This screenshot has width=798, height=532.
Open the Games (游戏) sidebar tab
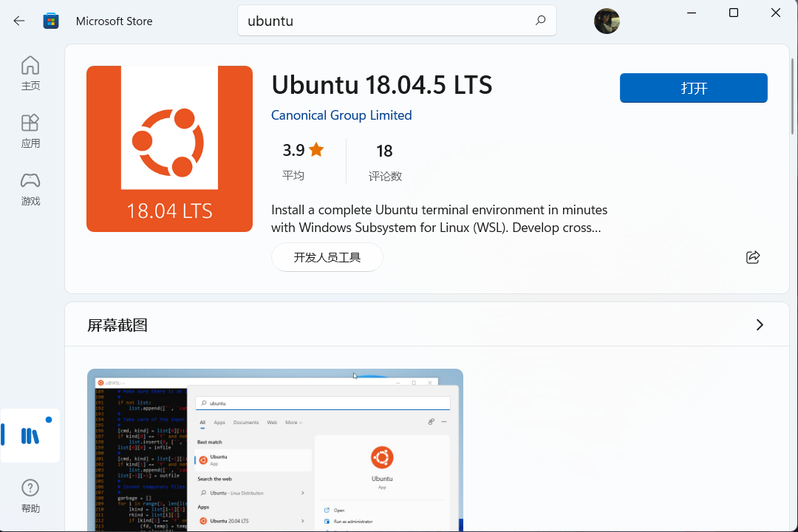[x=30, y=189]
